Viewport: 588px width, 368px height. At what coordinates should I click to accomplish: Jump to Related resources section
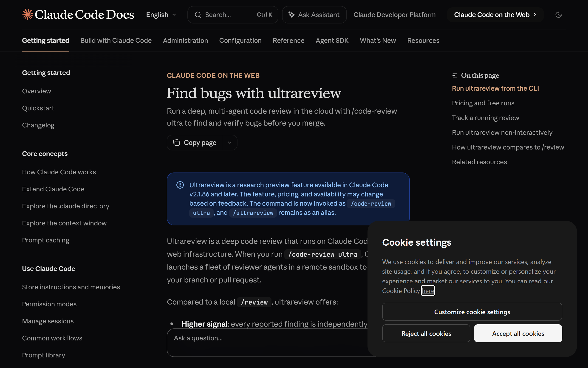[x=479, y=162]
